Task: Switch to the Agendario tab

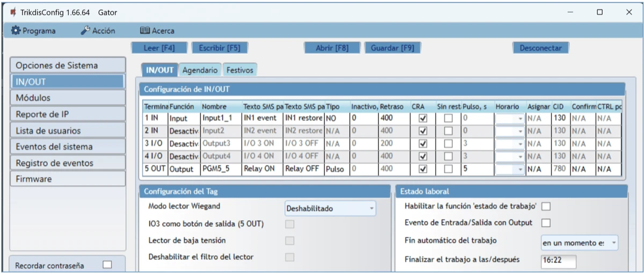Action: click(x=200, y=70)
